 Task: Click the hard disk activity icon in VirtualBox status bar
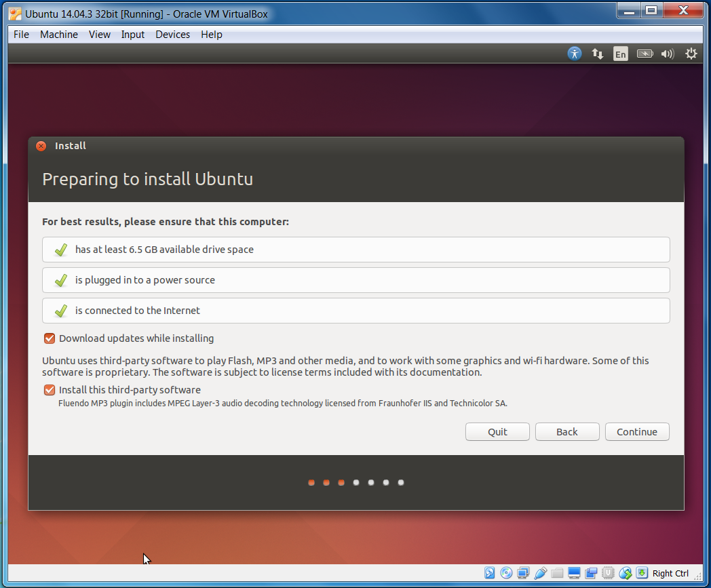click(489, 572)
